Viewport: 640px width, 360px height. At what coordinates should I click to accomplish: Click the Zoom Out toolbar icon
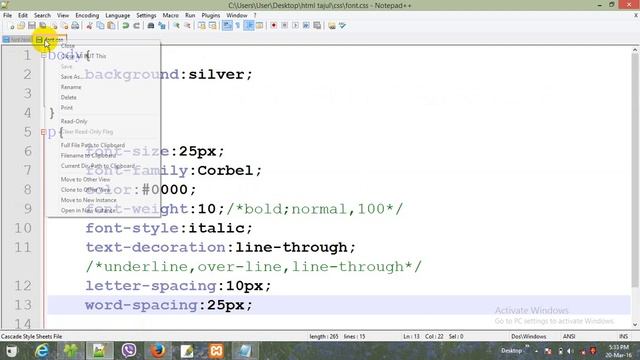[187, 26]
